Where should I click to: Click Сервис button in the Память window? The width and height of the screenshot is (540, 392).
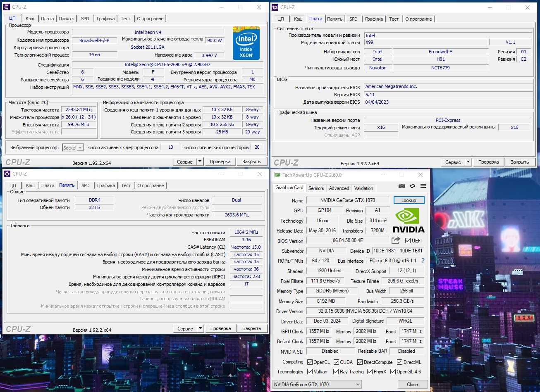pos(185,328)
